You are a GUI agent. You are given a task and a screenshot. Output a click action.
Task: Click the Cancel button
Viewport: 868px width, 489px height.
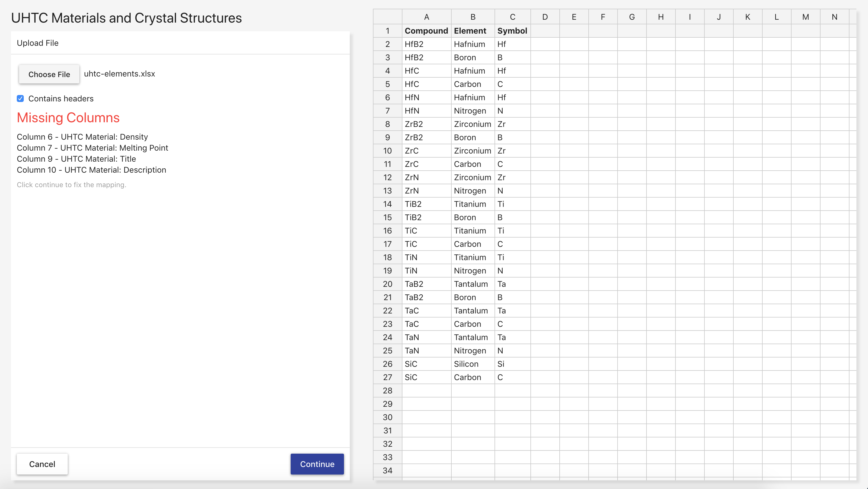(42, 464)
